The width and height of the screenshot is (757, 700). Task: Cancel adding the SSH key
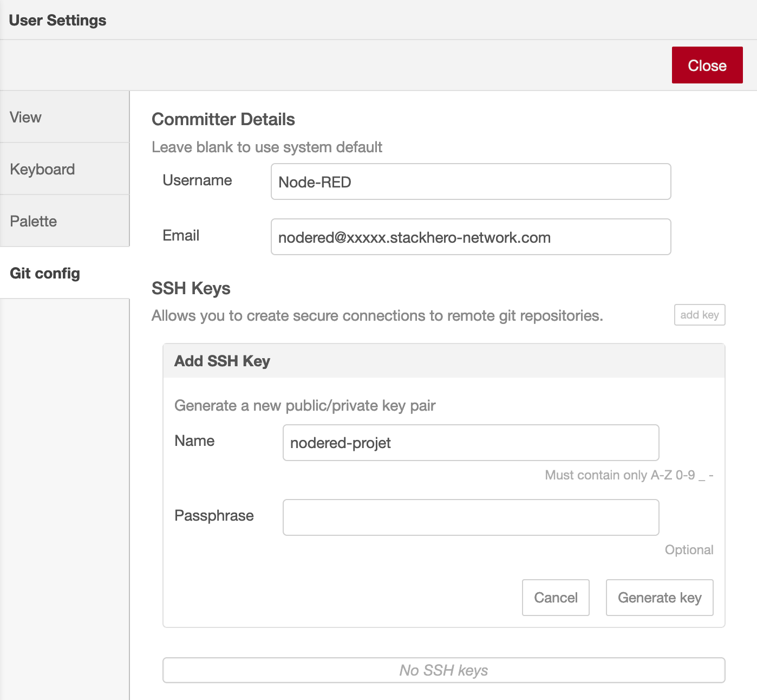coord(556,598)
